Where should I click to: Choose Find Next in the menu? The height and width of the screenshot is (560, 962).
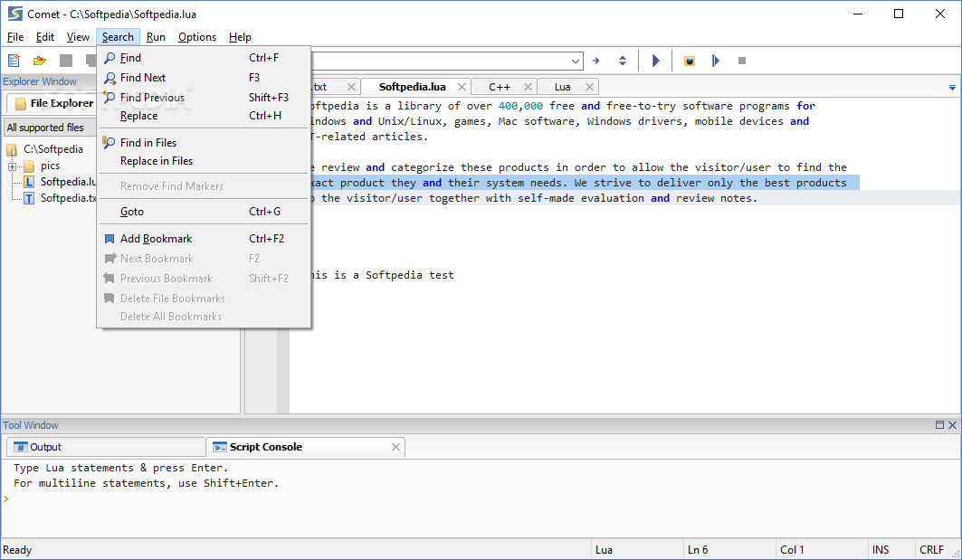[204, 77]
